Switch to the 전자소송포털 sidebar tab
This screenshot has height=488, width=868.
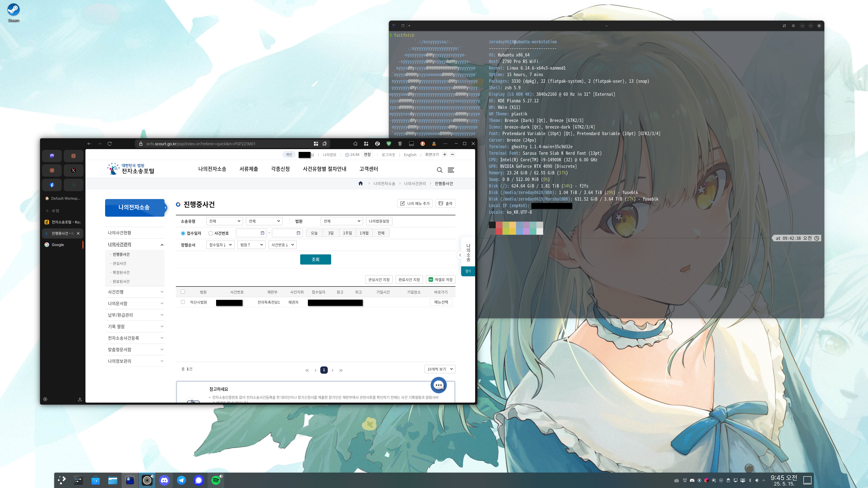pyautogui.click(x=63, y=222)
